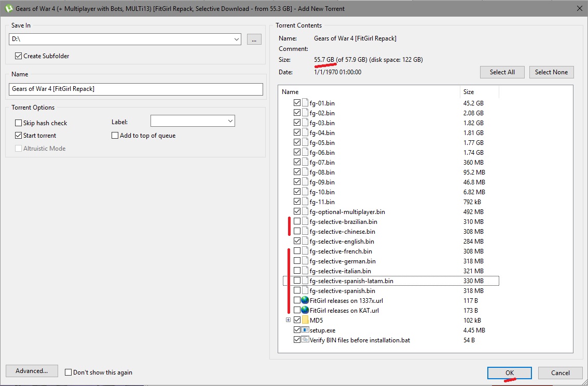The height and width of the screenshot is (386, 588).
Task: Confirm with the OK button
Action: coord(509,373)
